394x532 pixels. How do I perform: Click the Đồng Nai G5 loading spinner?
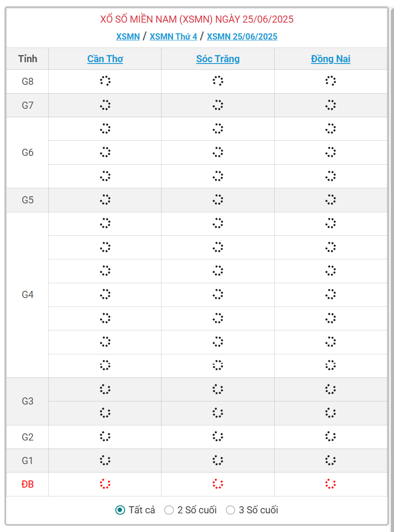(331, 200)
